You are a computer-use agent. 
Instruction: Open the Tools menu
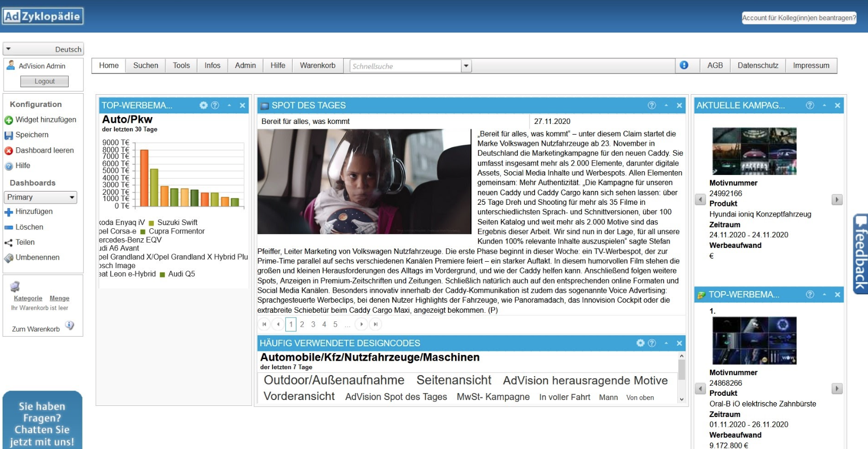click(181, 65)
